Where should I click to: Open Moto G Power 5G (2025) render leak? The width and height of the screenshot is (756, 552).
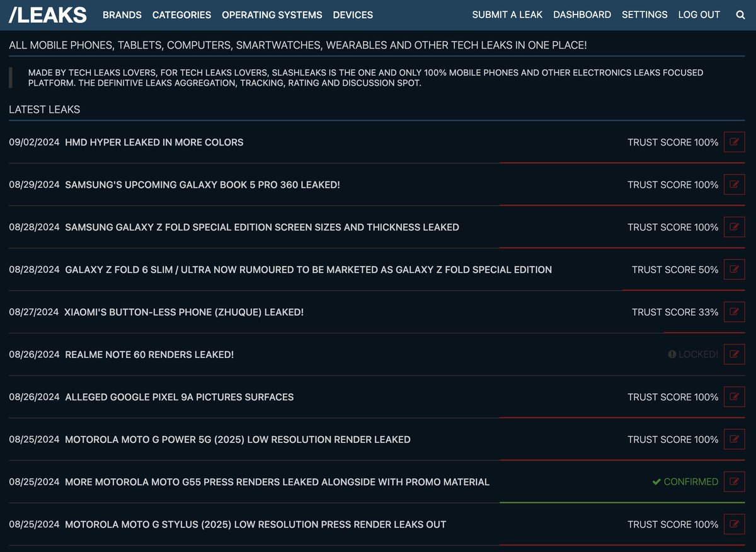[x=238, y=439]
